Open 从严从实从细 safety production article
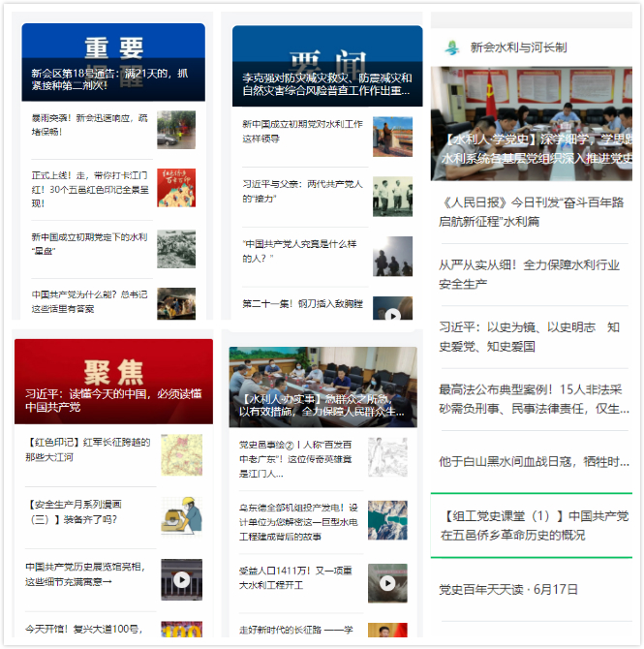The height and width of the screenshot is (649, 644). 531,273
